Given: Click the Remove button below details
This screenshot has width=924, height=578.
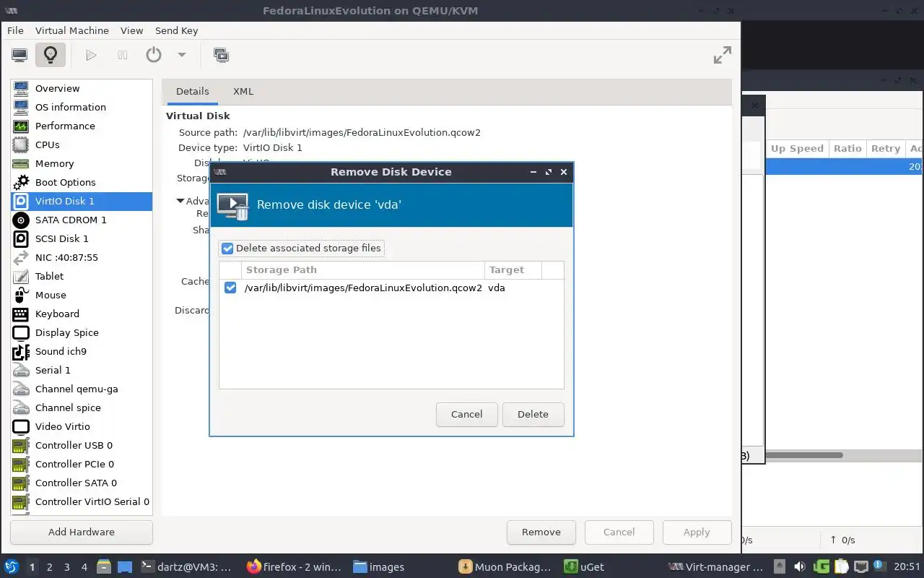Looking at the screenshot, I should [541, 532].
